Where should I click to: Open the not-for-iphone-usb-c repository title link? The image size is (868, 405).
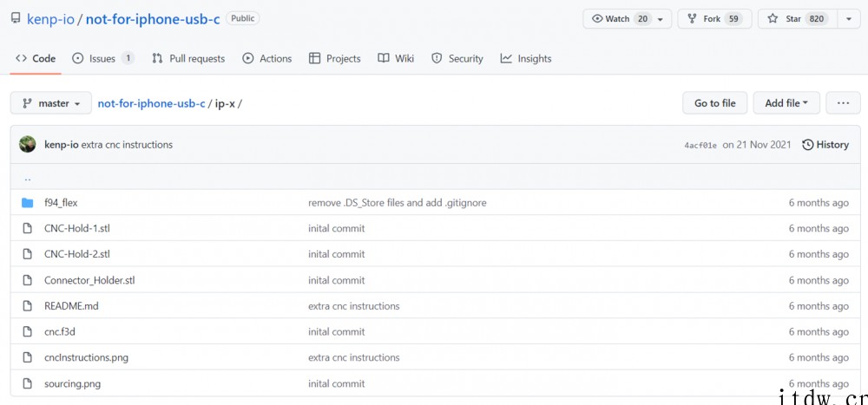pos(153,19)
